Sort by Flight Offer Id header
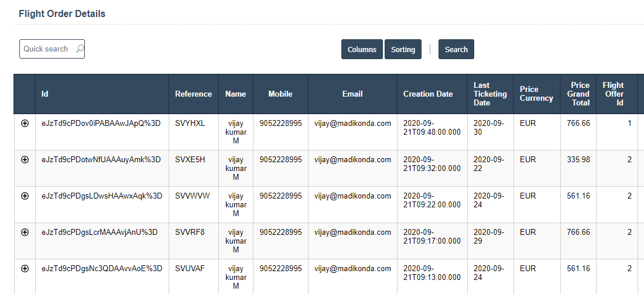The image size is (644, 294). 613,94
